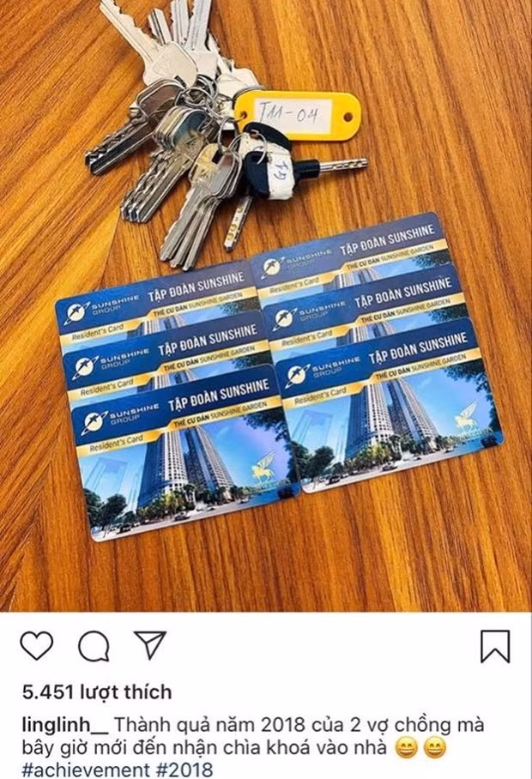Viewport: 532px width, 779px height.
Task: Open comments with the speech bubble icon
Action: pyautogui.click(x=94, y=646)
